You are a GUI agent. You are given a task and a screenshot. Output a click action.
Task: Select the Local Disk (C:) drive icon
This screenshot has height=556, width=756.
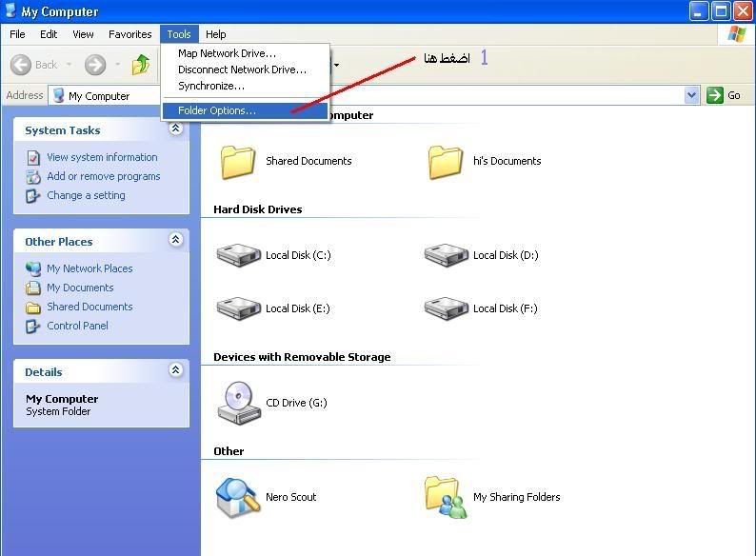(238, 255)
